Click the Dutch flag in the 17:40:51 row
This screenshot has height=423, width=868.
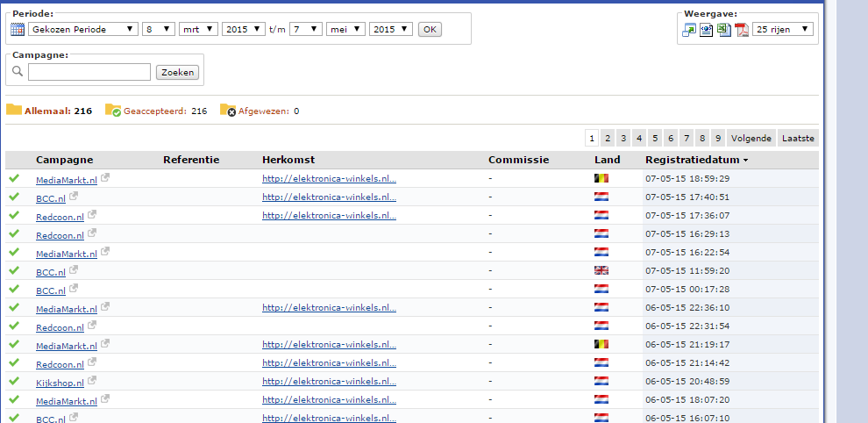click(601, 197)
